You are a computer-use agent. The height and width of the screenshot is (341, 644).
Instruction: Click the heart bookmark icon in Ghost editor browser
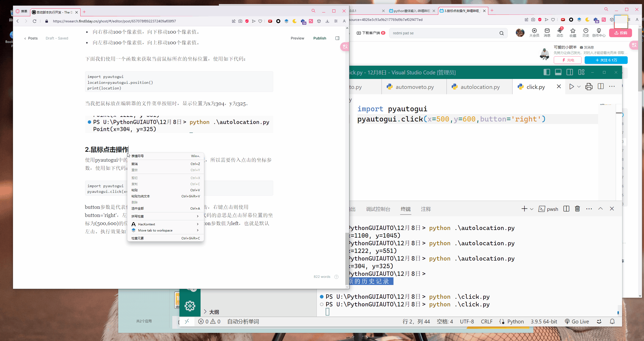point(260,21)
